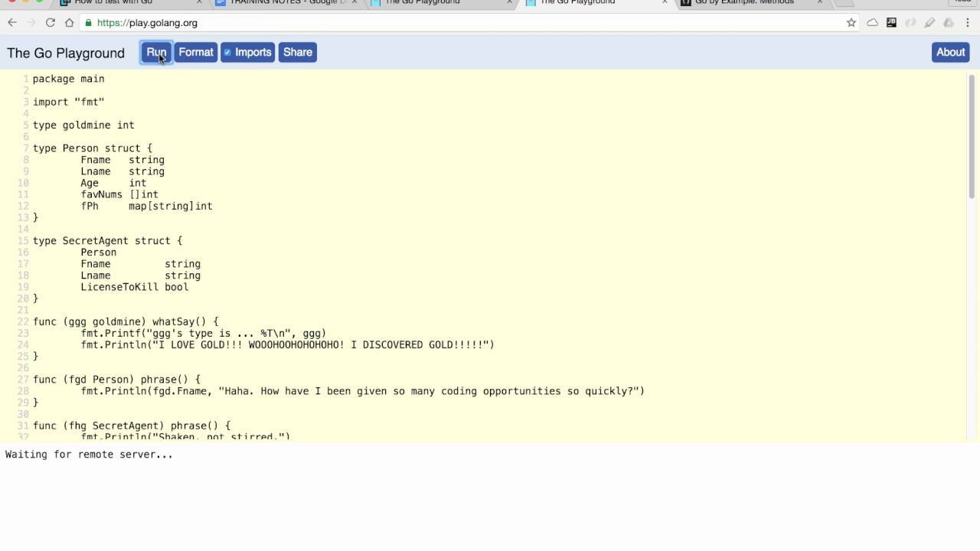The height and width of the screenshot is (551, 980).
Task: Click the embedded 'Person' line on line 16
Action: (99, 252)
